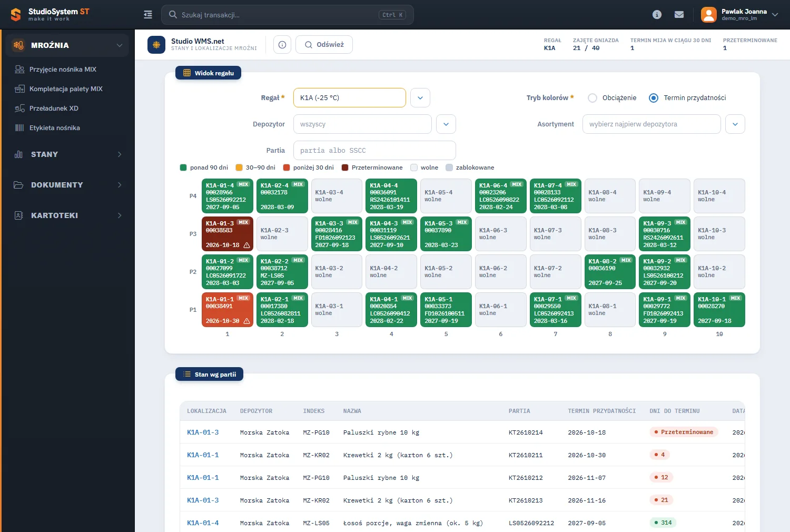Click the Etykieta nośnika barcode icon
The image size is (790, 532).
pyautogui.click(x=20, y=128)
